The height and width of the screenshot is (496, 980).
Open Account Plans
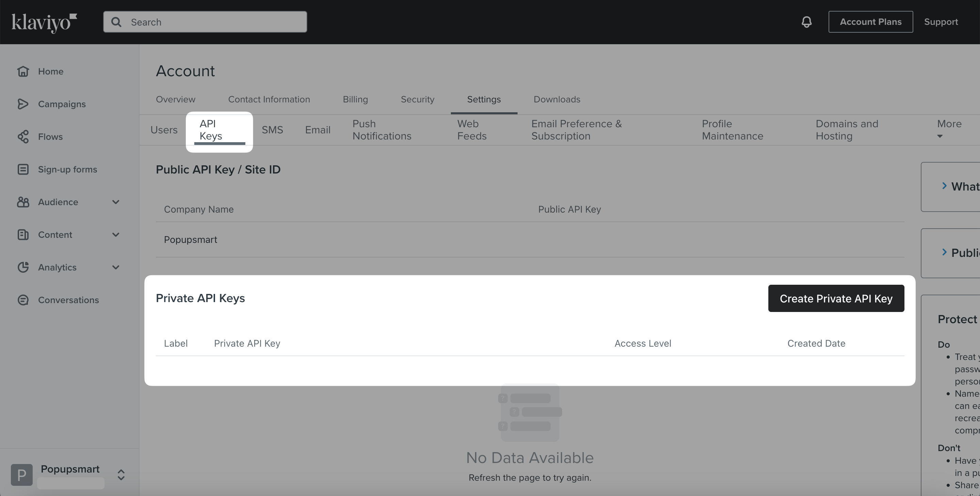[x=870, y=22]
